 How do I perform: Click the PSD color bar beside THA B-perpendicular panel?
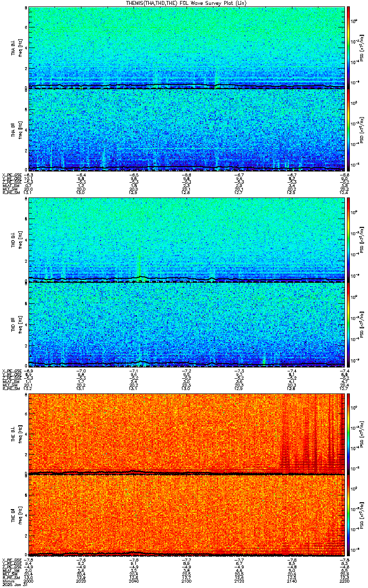click(x=348, y=48)
